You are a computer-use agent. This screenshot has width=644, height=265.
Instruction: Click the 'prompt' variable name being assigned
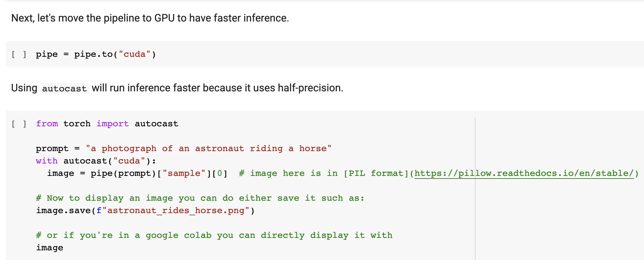point(52,148)
